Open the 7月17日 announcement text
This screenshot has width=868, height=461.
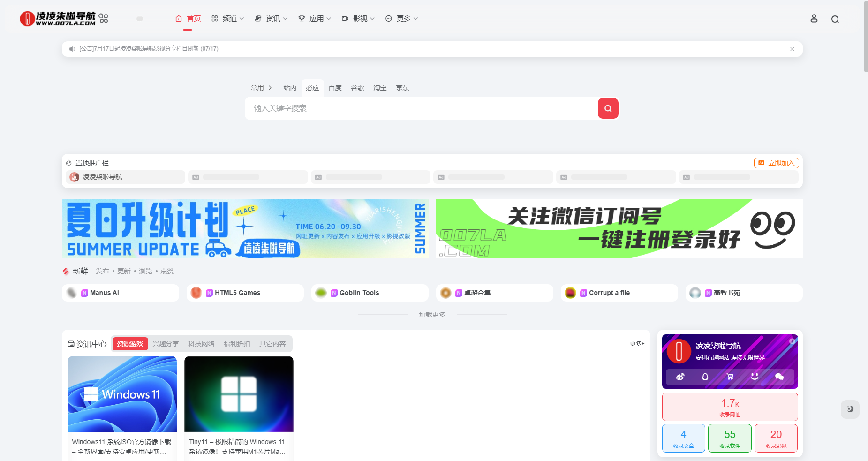coord(149,49)
